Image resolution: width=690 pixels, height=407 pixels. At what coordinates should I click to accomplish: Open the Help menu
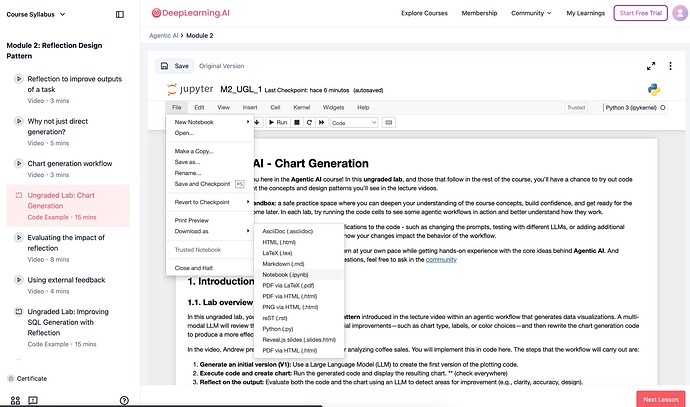(x=363, y=107)
